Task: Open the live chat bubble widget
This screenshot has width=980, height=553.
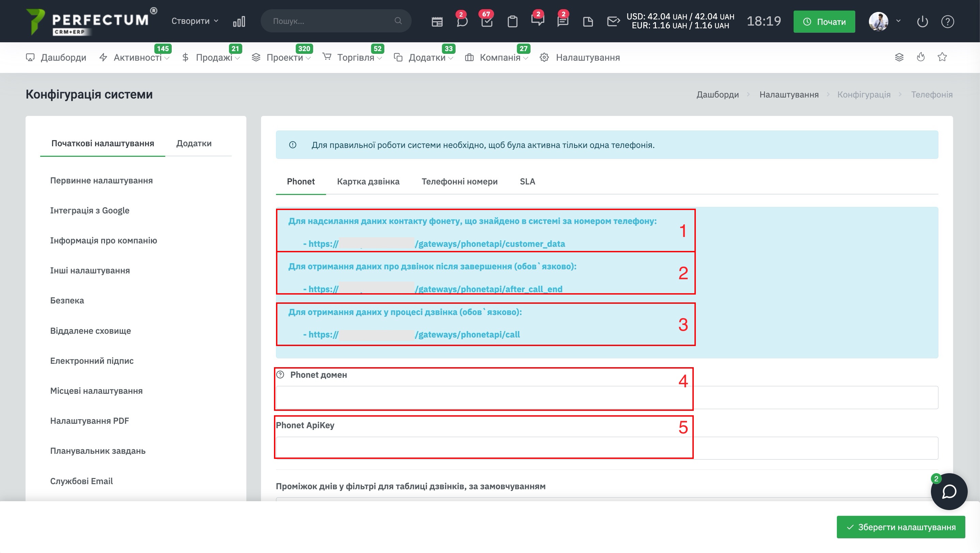Action: pos(949,491)
